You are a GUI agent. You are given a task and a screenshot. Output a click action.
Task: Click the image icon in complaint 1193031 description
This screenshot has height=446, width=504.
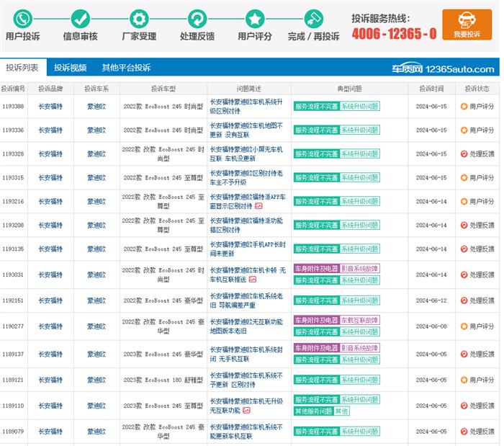(x=253, y=280)
